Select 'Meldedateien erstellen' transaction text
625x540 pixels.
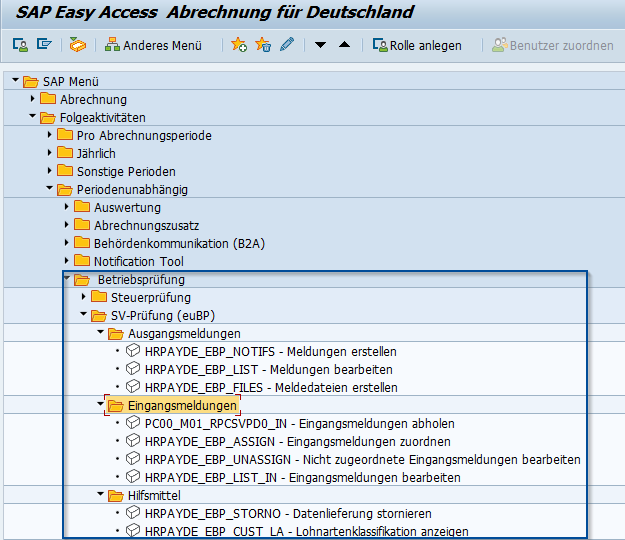pyautogui.click(x=336, y=387)
